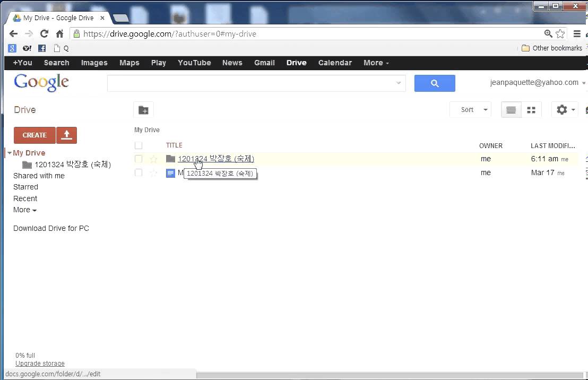Screen dimensions: 588x380
Task: Check the box for the 1201324 folder
Action: (x=139, y=159)
